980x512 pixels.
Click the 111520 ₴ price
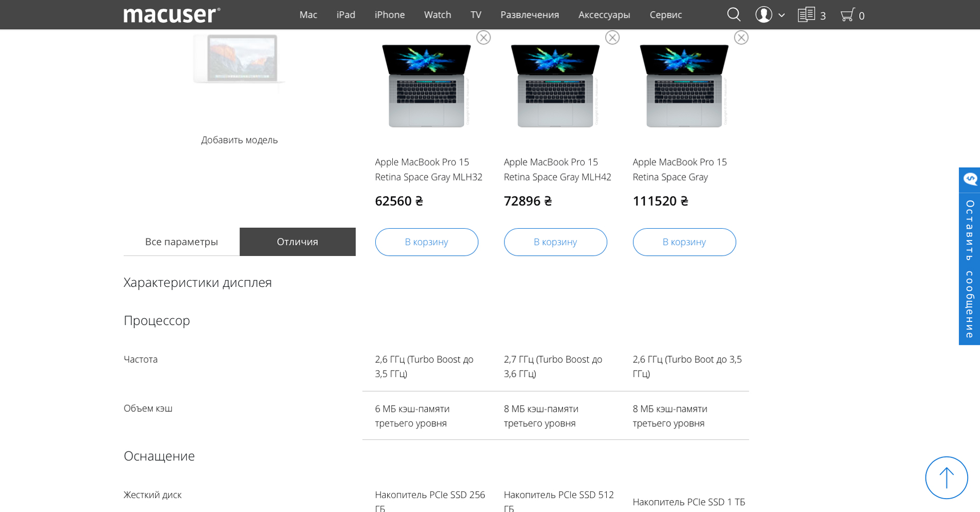pyautogui.click(x=660, y=201)
